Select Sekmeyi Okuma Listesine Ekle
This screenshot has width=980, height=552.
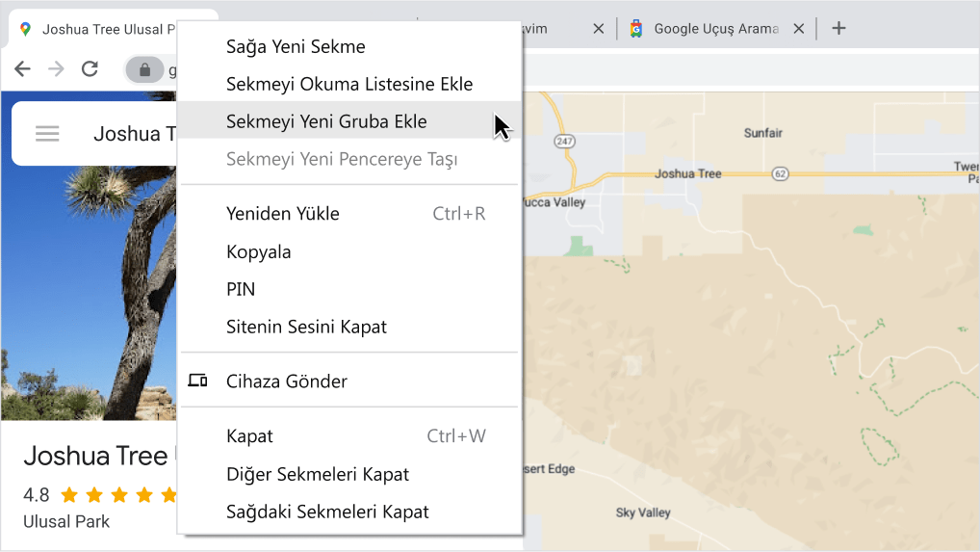click(x=348, y=84)
